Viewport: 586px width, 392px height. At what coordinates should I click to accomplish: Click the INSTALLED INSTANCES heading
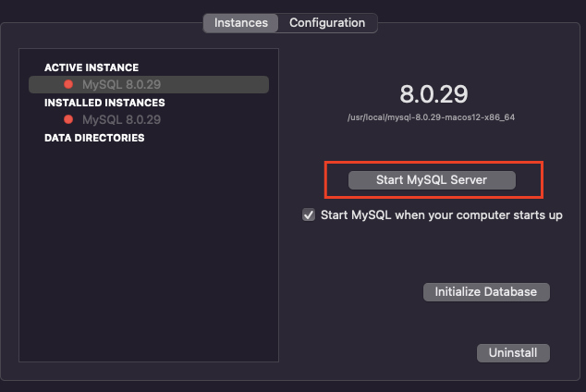click(x=104, y=103)
